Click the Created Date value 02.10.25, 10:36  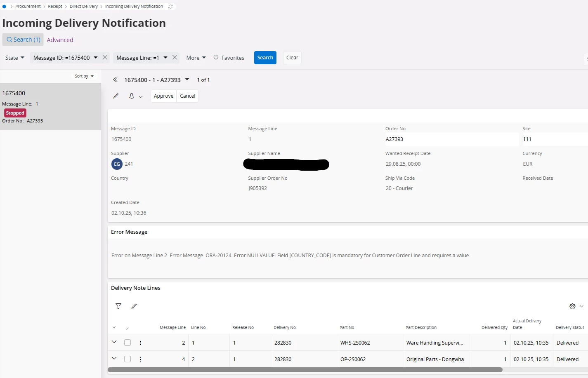click(129, 213)
